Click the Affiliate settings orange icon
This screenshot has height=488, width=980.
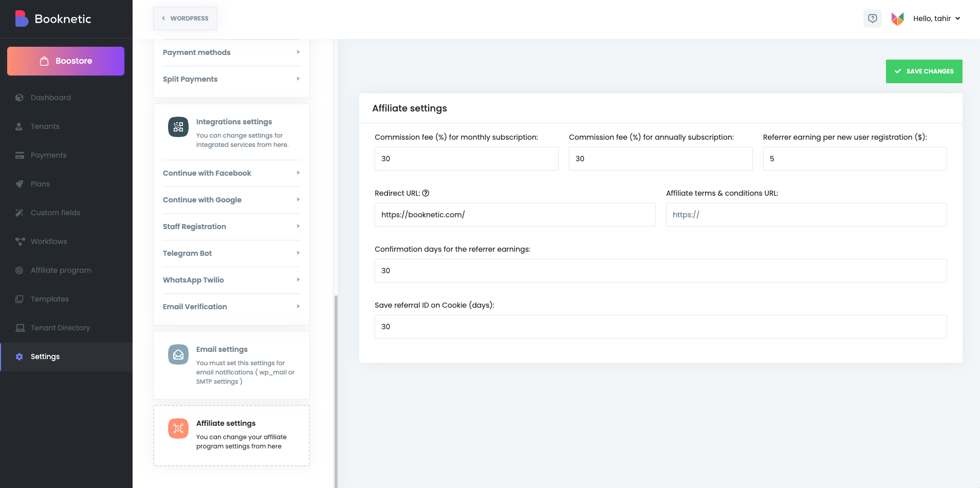pos(178,428)
